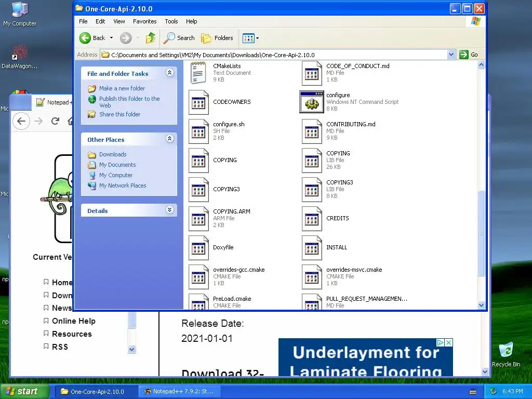Expand the Details panel
Viewport: 532px width, 399px height.
170,210
